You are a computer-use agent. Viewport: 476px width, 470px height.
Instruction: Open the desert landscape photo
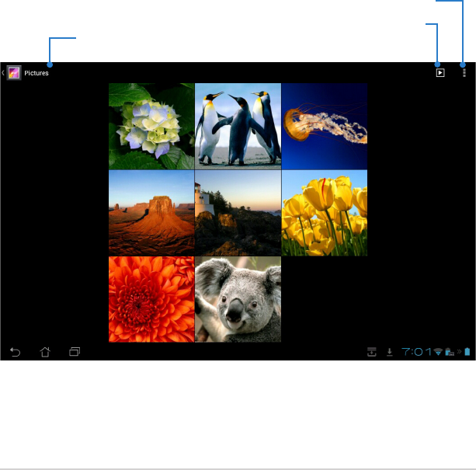[x=151, y=213]
